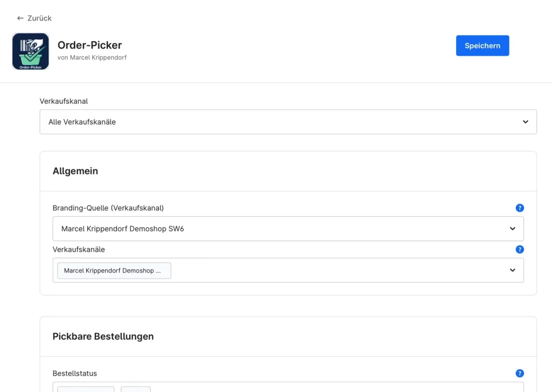Show help for the Bestellstatus field

[520, 373]
